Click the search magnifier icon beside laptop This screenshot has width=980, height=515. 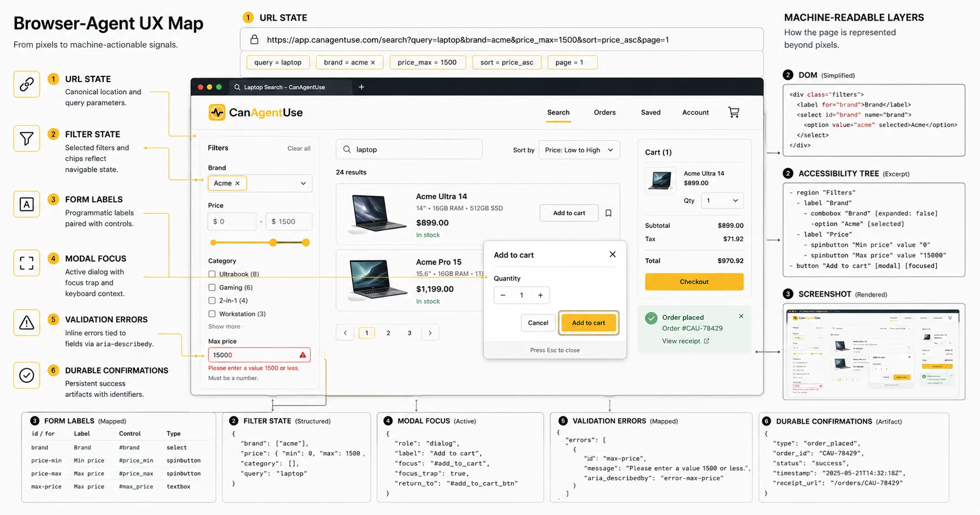[347, 150]
